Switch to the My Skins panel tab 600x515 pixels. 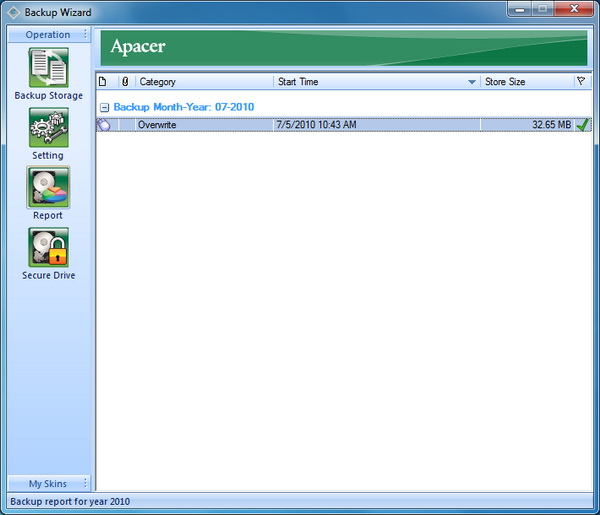pos(48,484)
